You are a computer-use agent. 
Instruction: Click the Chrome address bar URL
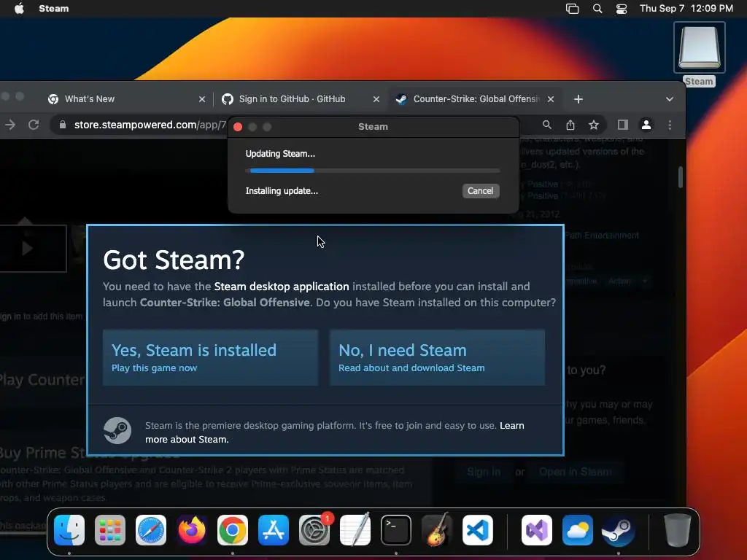(150, 125)
